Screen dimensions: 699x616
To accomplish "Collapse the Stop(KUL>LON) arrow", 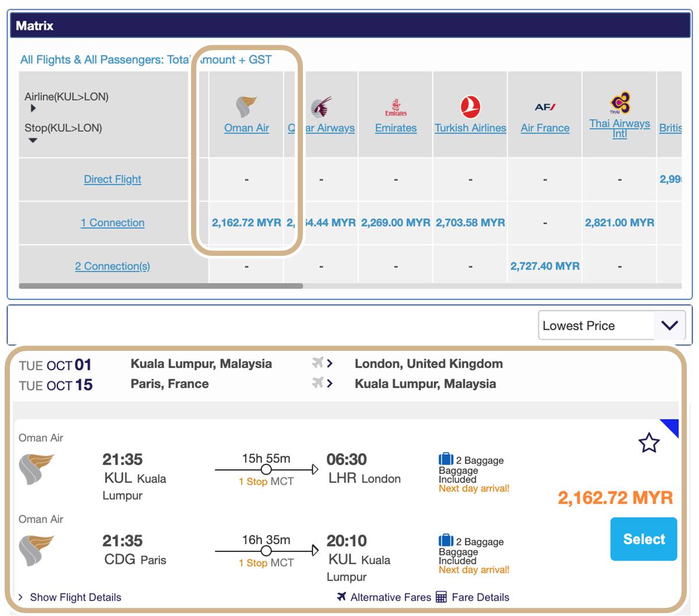I will pyautogui.click(x=33, y=140).
